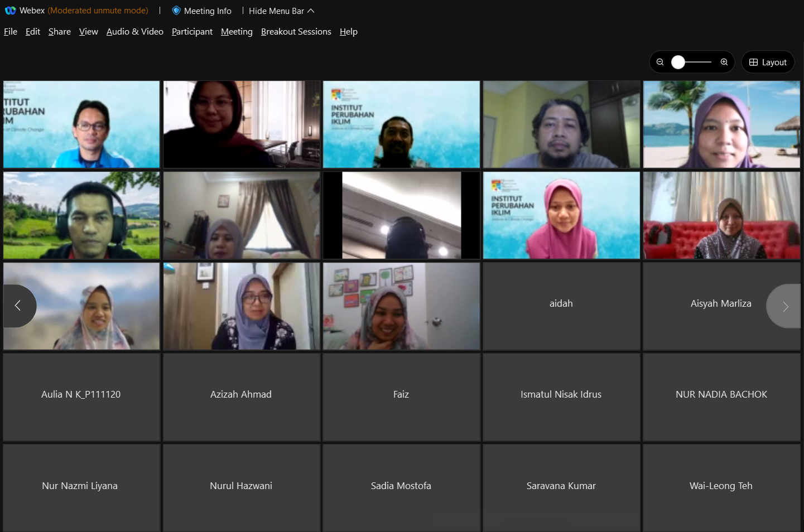Click the zoom out magnifier icon
804x532 pixels.
point(660,62)
